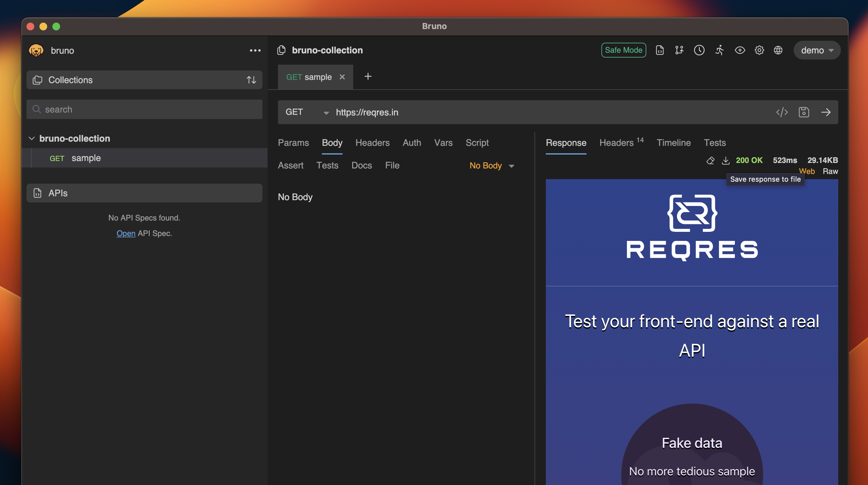Change the body type from No Body

491,166
